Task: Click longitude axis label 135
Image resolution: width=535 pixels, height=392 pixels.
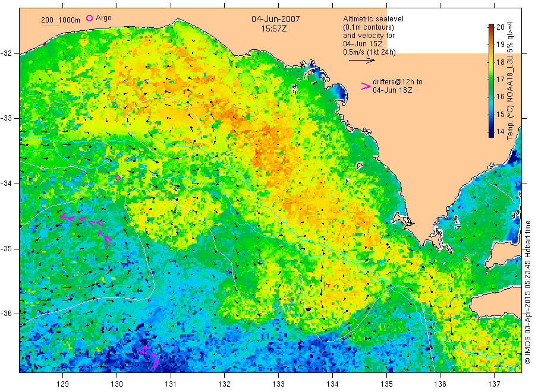Action: point(386,384)
